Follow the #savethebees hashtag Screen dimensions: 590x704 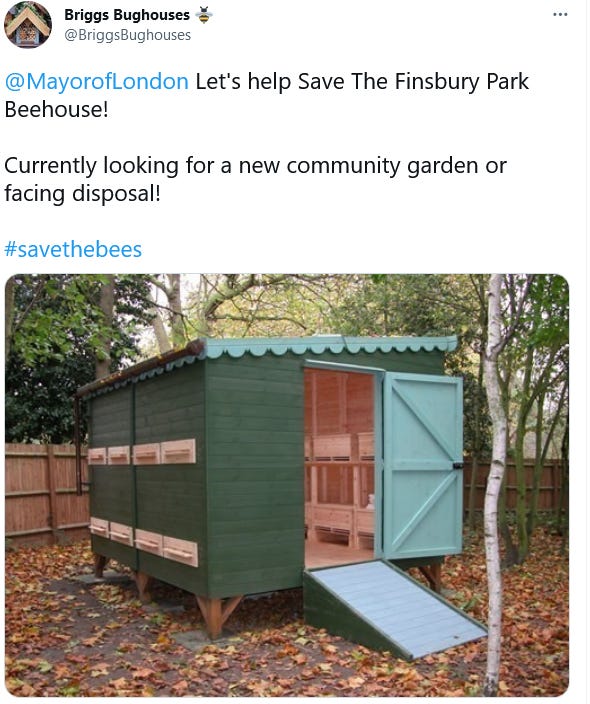(x=73, y=249)
